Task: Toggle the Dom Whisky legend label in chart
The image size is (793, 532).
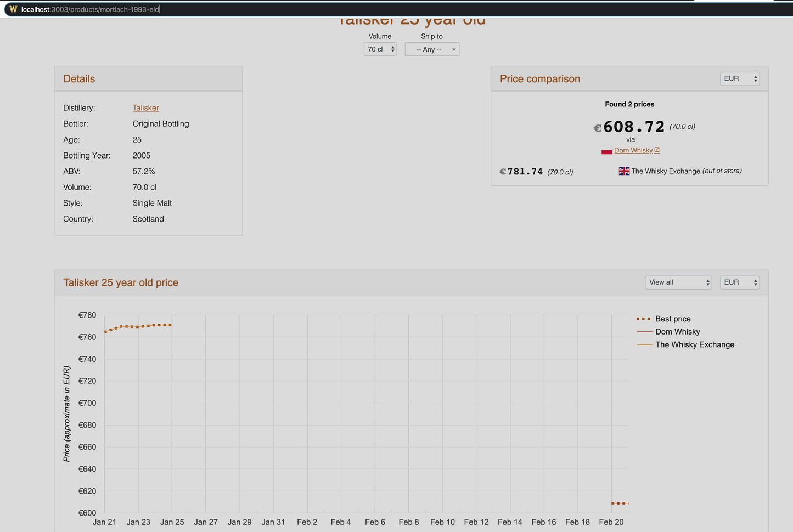Action: coord(677,332)
